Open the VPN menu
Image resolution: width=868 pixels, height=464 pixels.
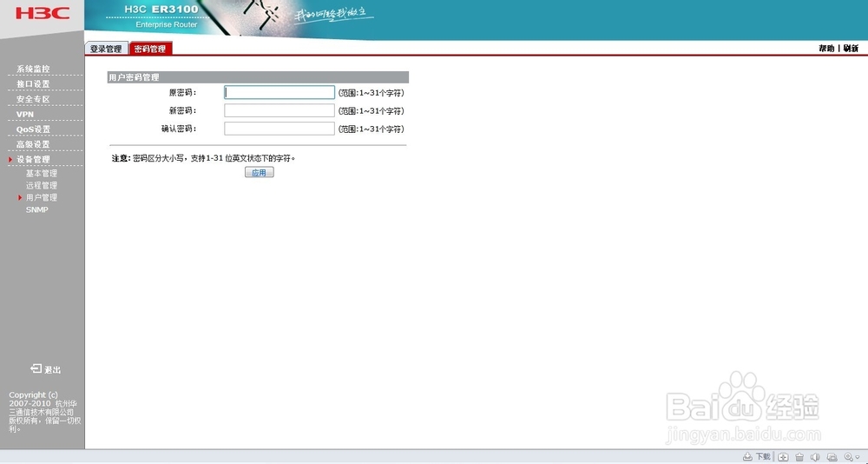25,114
